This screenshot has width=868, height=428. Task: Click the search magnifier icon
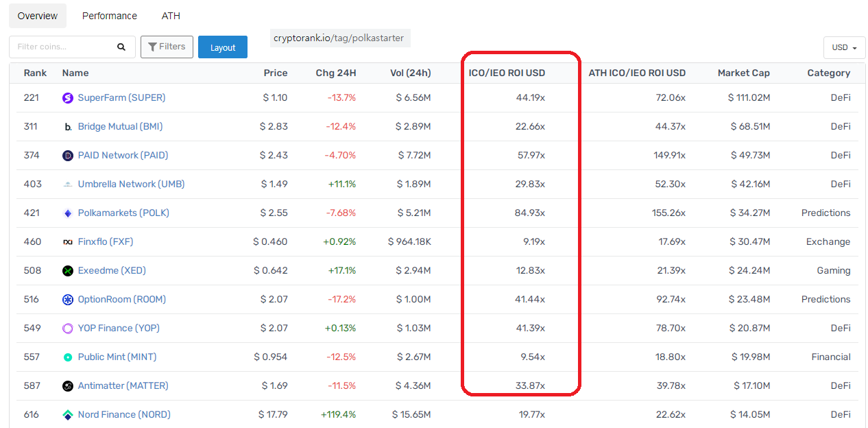point(121,47)
